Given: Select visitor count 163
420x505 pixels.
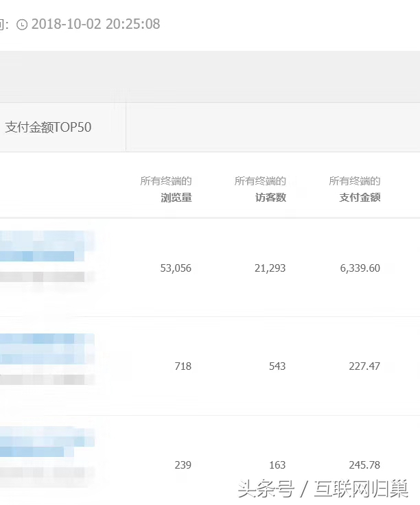Looking at the screenshot, I should click(x=277, y=465).
